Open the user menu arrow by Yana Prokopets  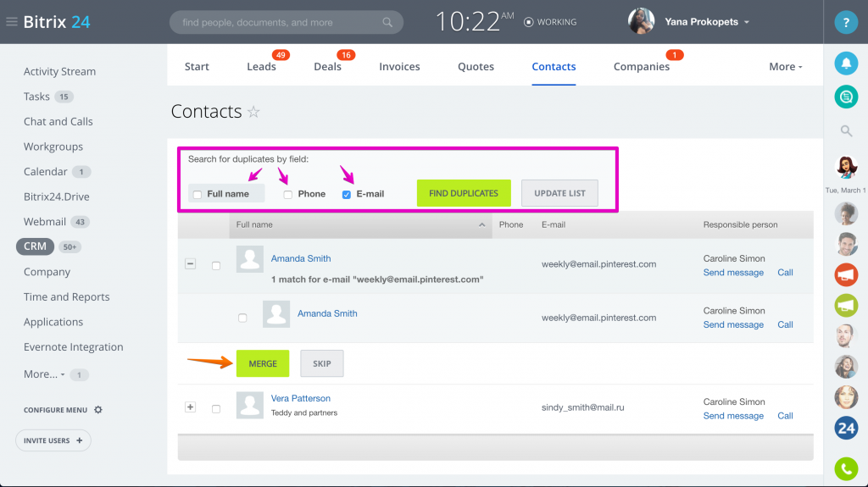(747, 22)
